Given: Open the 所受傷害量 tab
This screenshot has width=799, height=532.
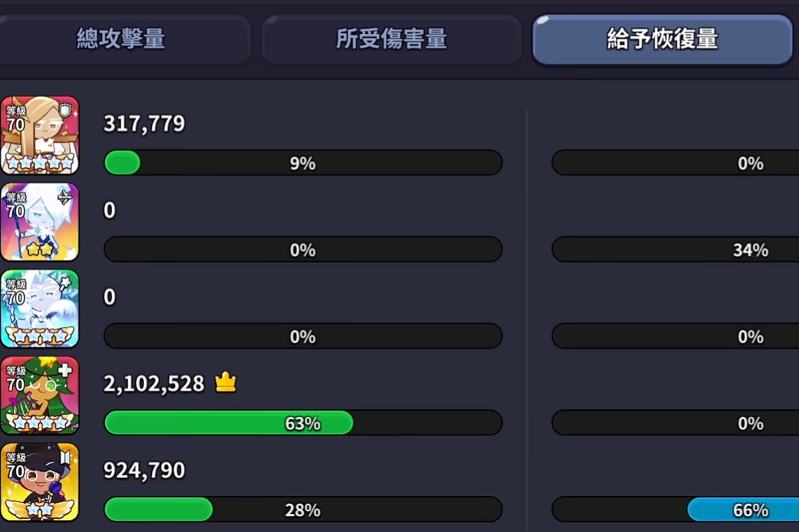Looking at the screenshot, I should (391, 40).
